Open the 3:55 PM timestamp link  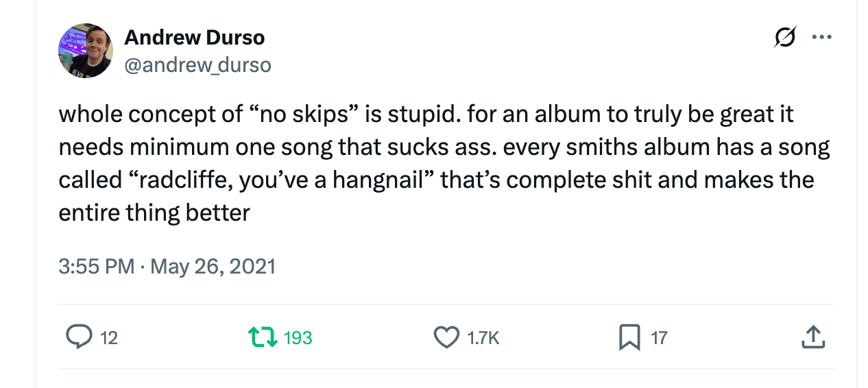click(x=97, y=266)
